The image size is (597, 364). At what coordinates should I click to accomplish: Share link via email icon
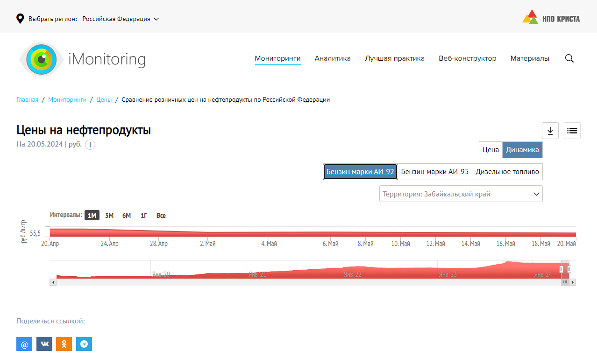pyautogui.click(x=24, y=344)
